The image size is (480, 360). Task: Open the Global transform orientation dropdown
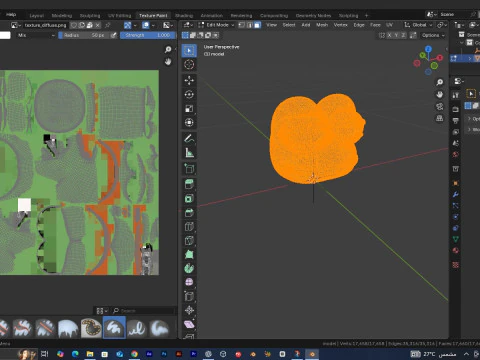418,25
